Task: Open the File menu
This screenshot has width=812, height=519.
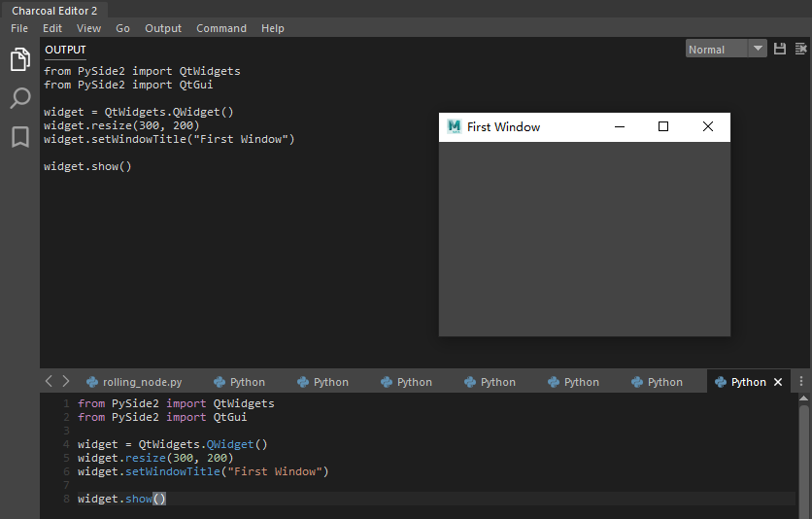Action: click(19, 28)
